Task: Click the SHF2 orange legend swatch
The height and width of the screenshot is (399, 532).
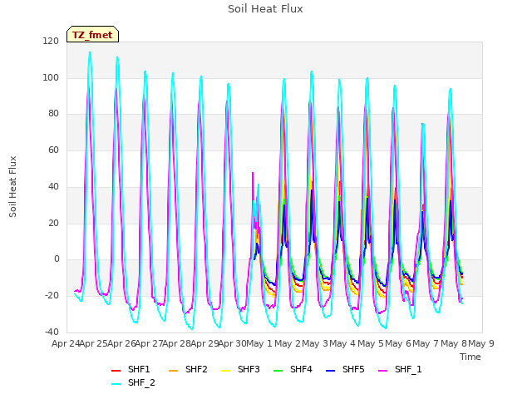Action: click(x=173, y=371)
